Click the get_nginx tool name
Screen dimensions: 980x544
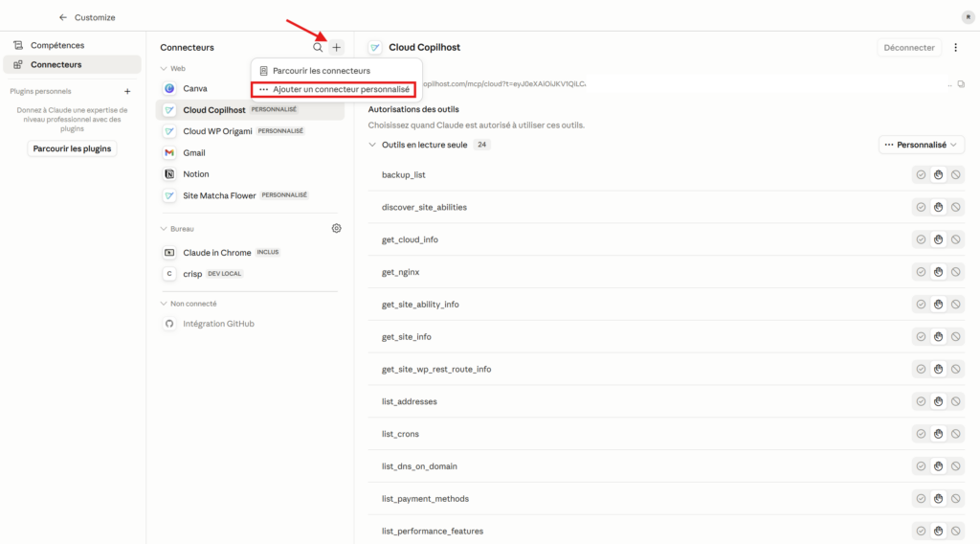click(x=400, y=272)
